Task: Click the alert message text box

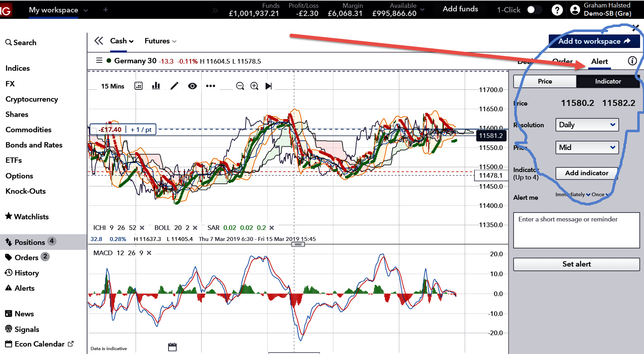Action: click(x=576, y=230)
